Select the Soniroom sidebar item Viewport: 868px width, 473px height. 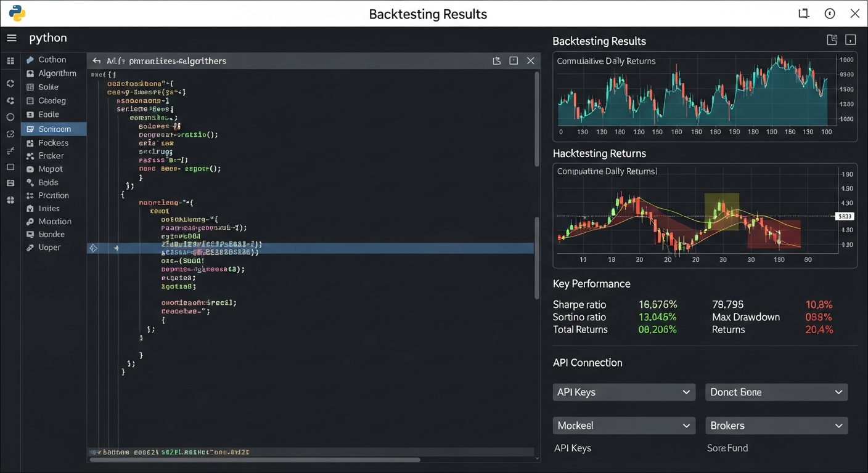[54, 129]
